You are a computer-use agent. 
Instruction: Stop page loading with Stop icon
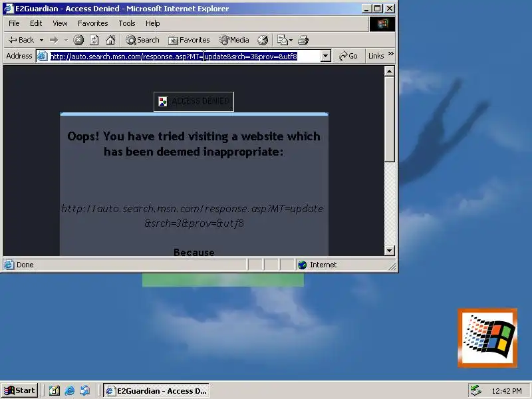78,40
